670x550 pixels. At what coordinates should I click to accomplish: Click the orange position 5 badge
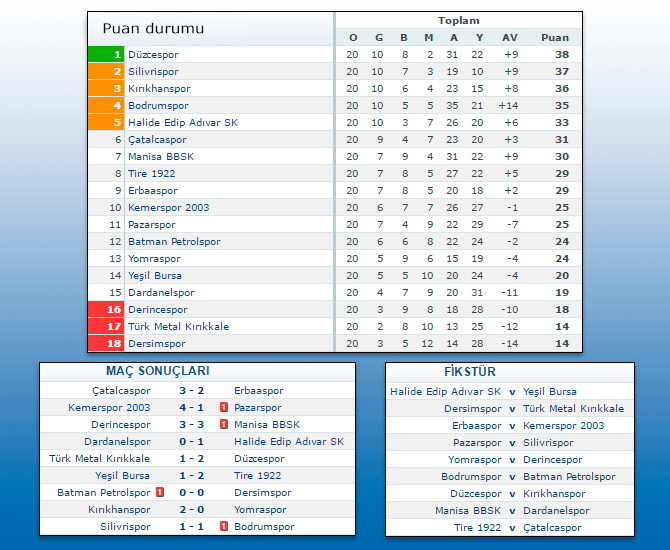[x=106, y=123]
